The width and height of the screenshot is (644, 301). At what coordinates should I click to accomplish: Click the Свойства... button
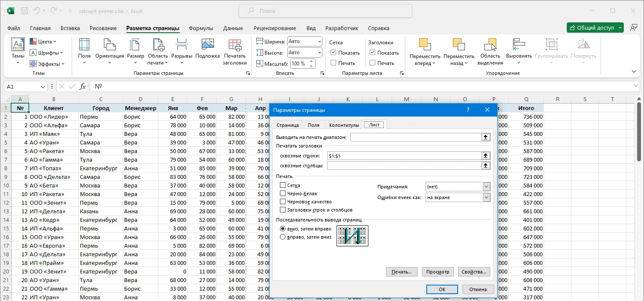474,272
